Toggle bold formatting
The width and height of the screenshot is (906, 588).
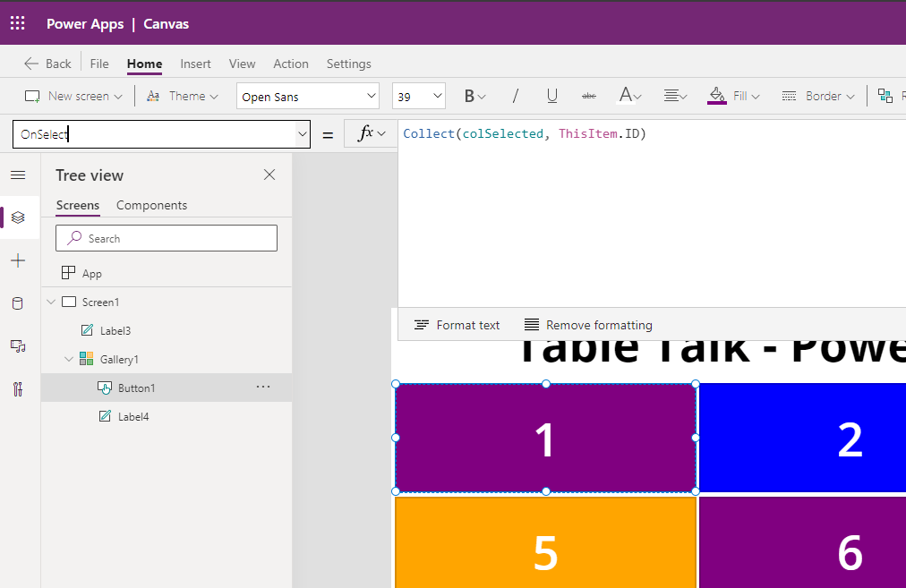pos(469,96)
